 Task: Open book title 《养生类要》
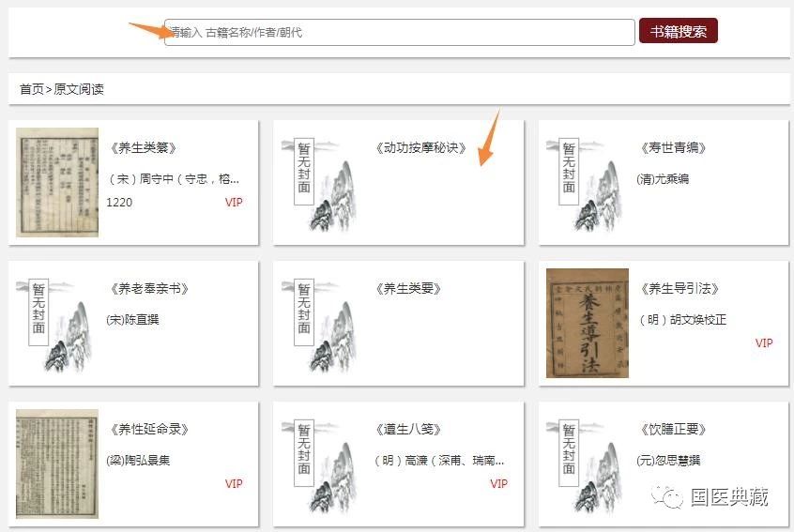(x=408, y=289)
